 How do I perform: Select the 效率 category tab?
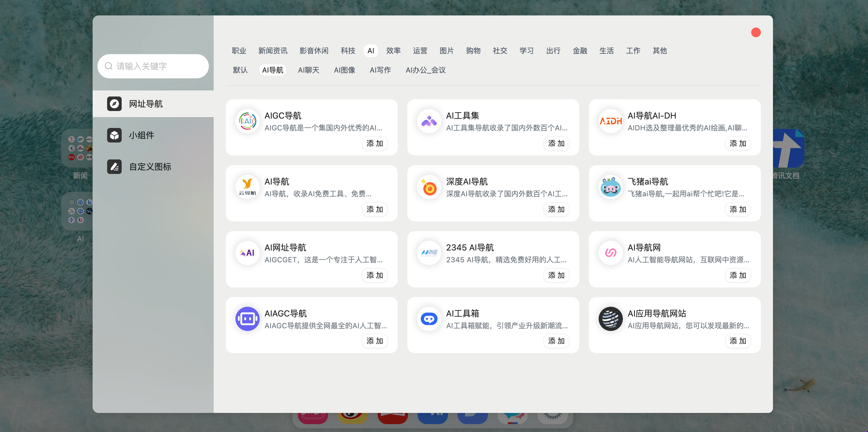point(393,51)
